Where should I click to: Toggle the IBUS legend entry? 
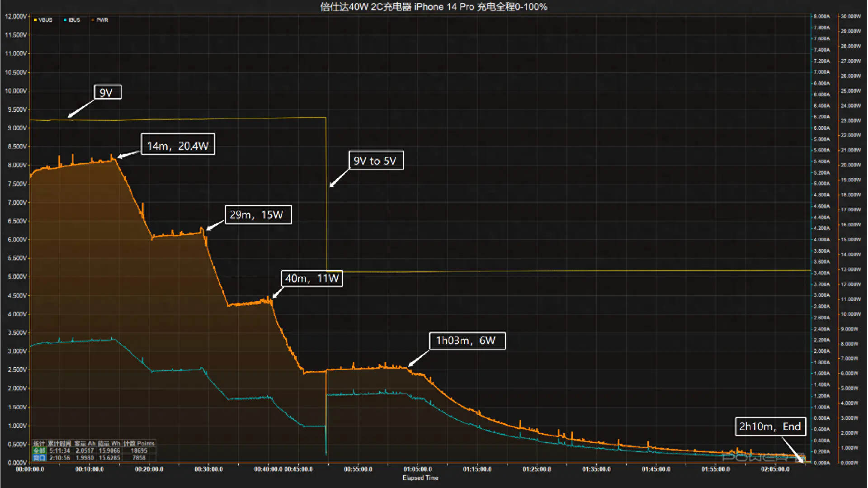(72, 20)
